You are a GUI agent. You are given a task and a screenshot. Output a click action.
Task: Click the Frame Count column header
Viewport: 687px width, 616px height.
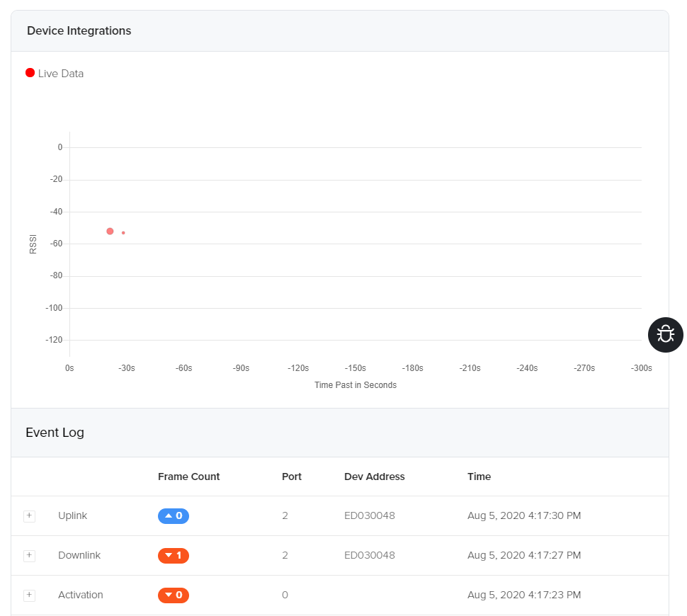click(188, 477)
